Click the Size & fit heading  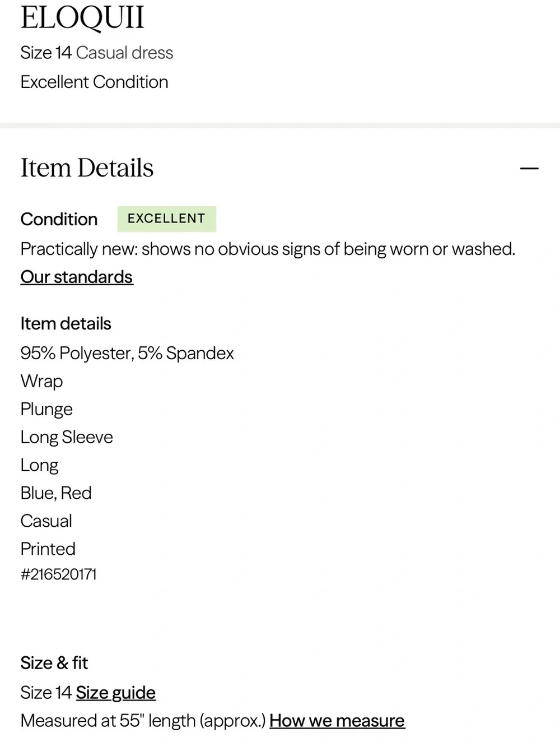(54, 663)
